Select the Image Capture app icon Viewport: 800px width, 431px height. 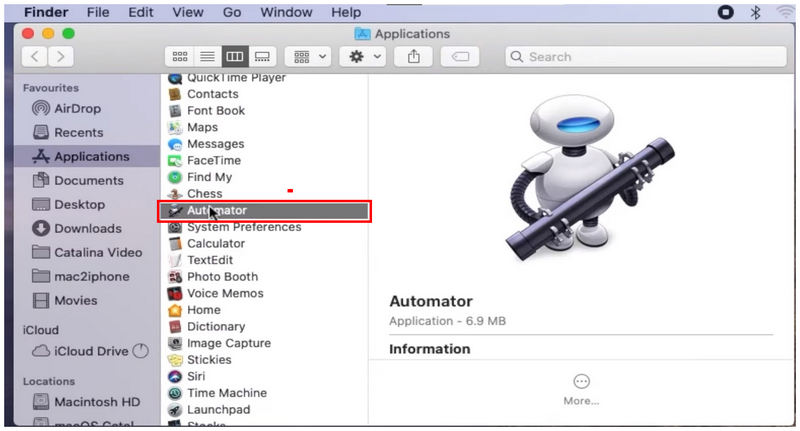click(175, 343)
